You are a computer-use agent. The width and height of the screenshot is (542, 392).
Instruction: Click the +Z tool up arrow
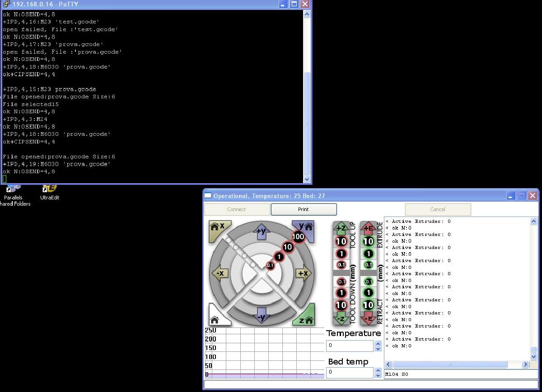[x=341, y=228]
